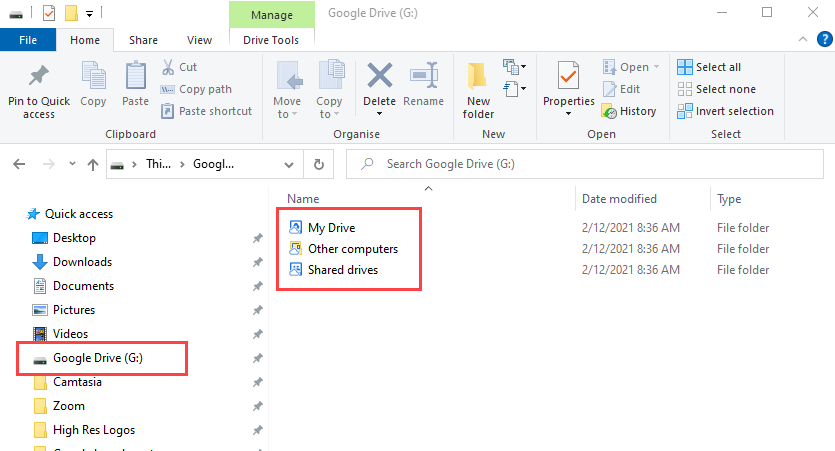The height and width of the screenshot is (451, 835).
Task: Click the Rename icon
Action: (x=423, y=75)
